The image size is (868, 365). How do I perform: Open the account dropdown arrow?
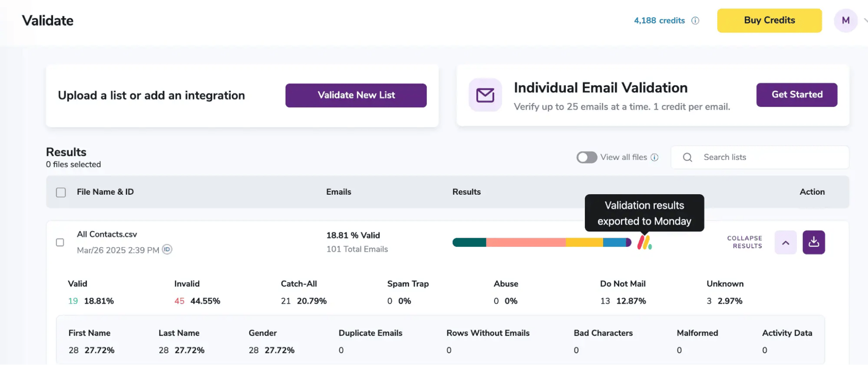(864, 20)
